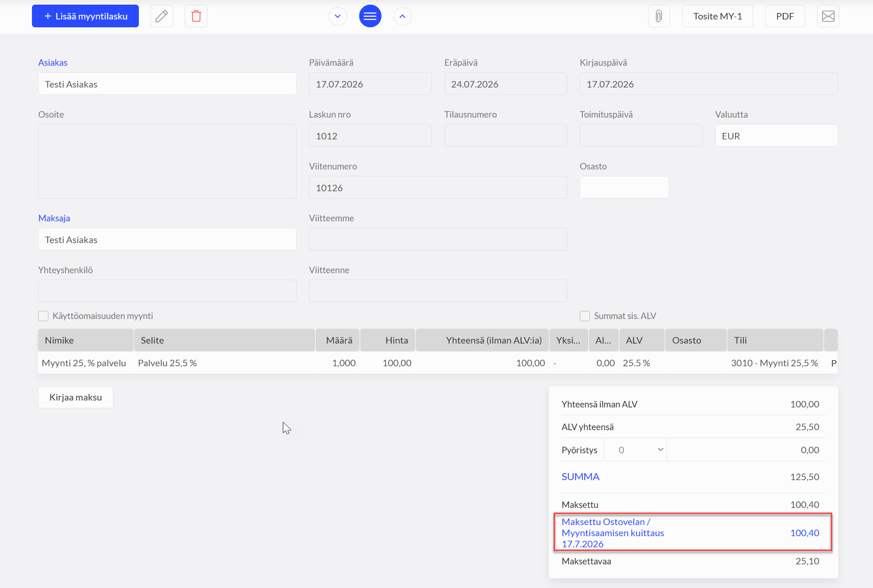873x588 pixels.
Task: Click the Osasto field below Toimituspäivä
Action: pyautogui.click(x=624, y=188)
